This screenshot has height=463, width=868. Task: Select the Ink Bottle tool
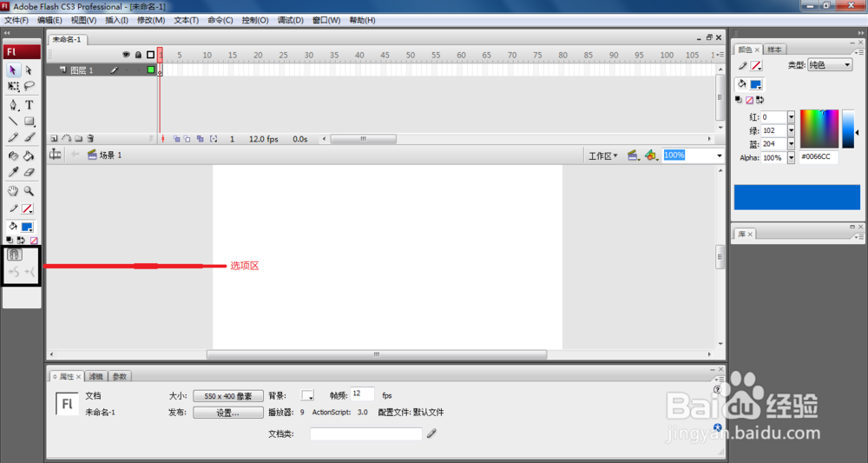tap(13, 156)
